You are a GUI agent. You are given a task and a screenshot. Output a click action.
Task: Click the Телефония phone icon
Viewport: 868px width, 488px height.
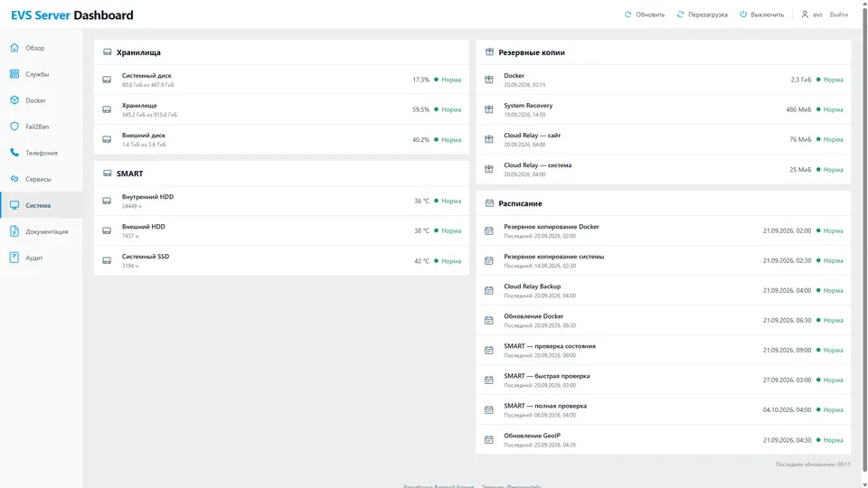(x=14, y=153)
